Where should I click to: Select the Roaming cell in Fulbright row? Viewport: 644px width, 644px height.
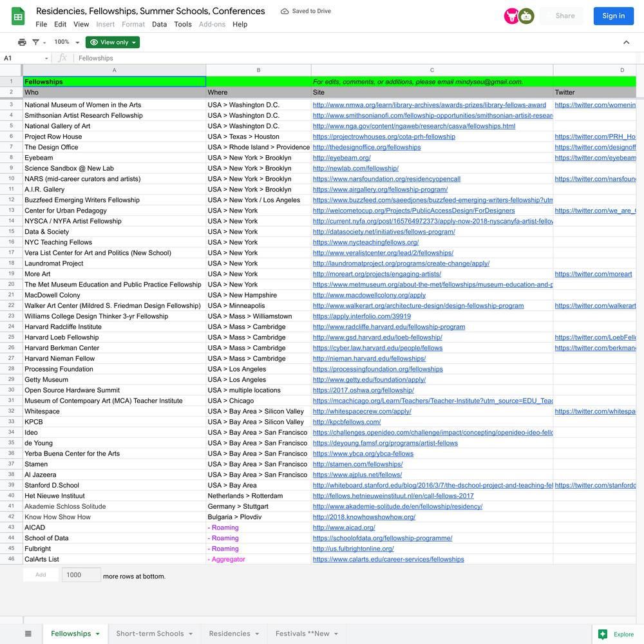tap(258, 549)
